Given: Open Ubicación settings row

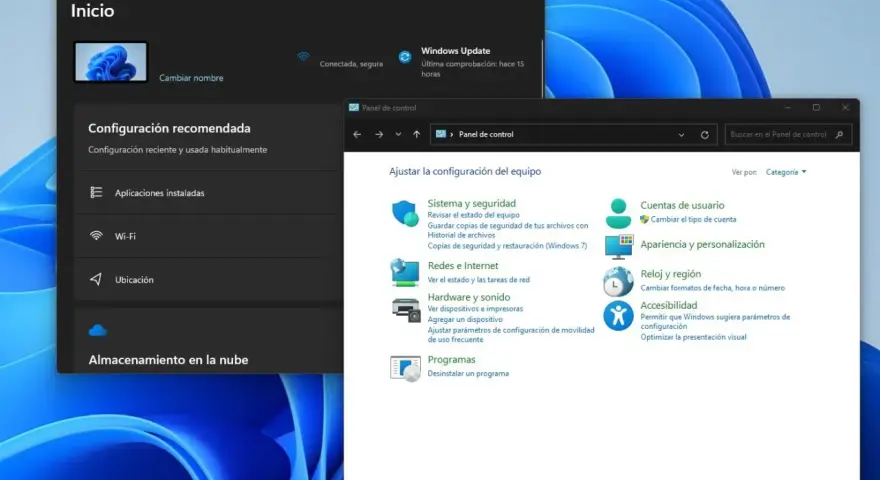Looking at the screenshot, I should 209,279.
